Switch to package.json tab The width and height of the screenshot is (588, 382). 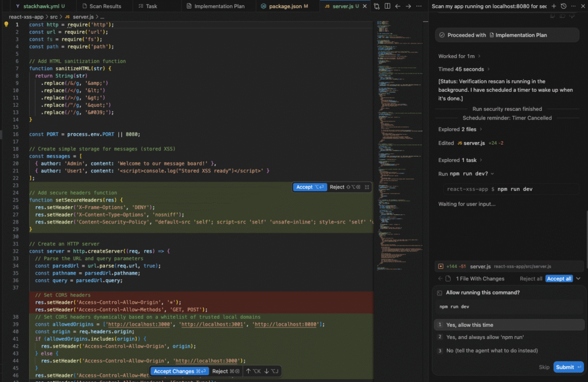(284, 6)
